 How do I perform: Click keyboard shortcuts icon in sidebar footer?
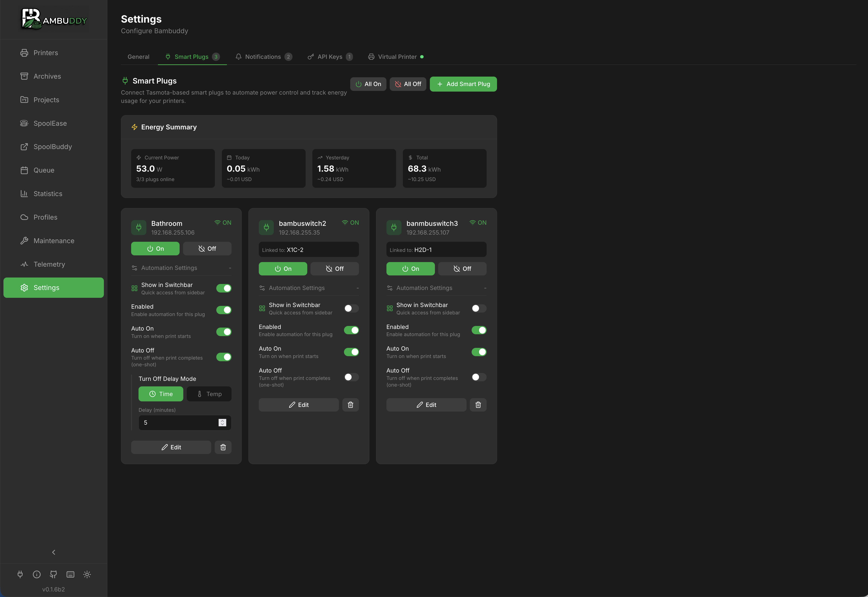pos(70,574)
